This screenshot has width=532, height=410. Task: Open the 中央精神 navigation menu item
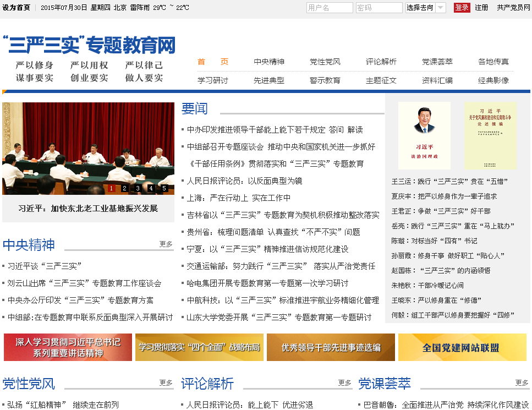[x=269, y=62]
